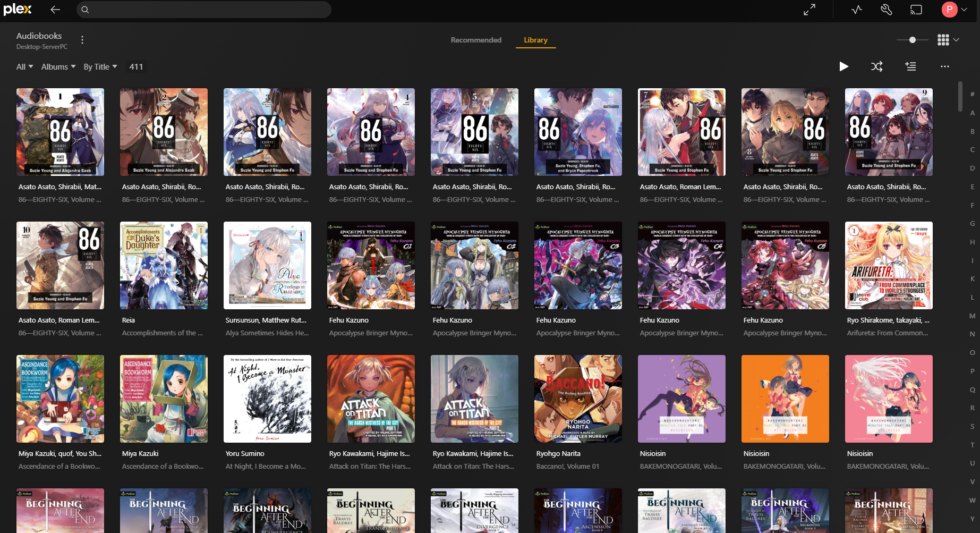Open the Baccano! Volume 01 cover
Viewport: 980px width, 533px height.
[x=578, y=399]
